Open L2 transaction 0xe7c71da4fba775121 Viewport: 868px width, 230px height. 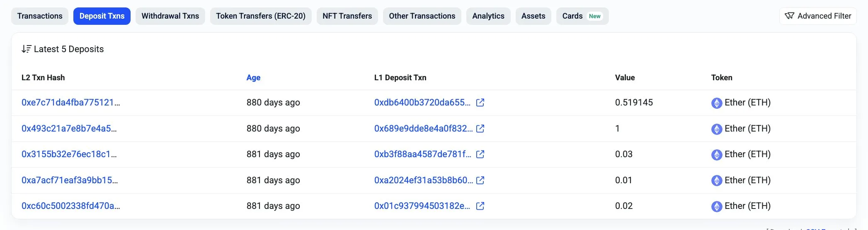[70, 103]
